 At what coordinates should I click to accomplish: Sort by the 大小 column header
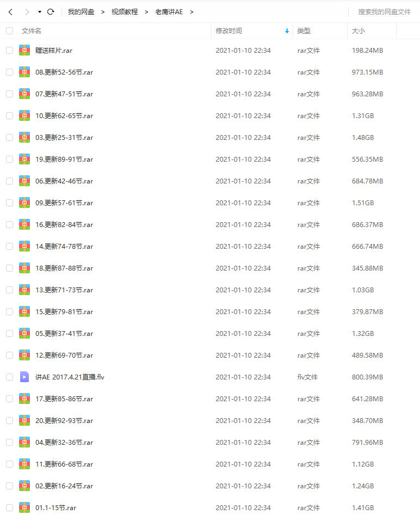click(x=358, y=31)
